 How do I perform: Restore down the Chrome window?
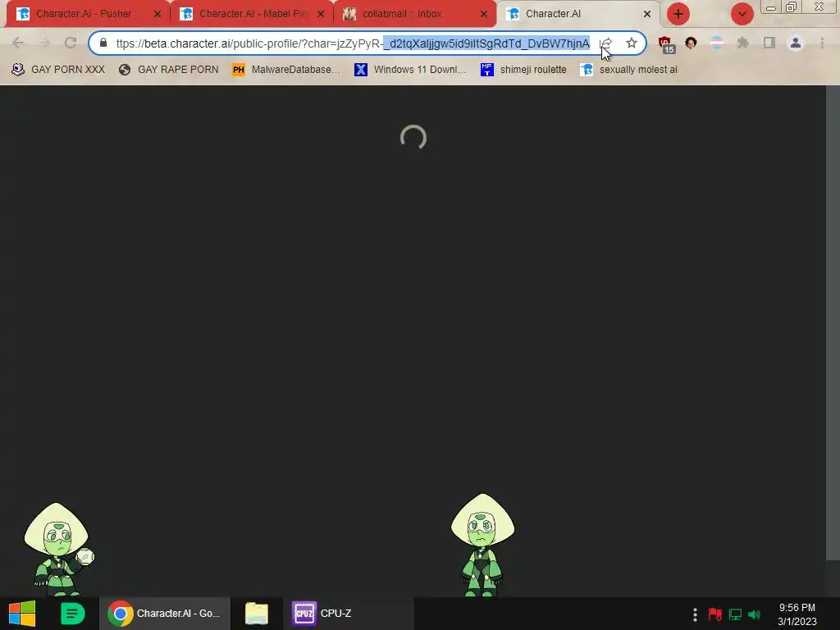pos(791,7)
